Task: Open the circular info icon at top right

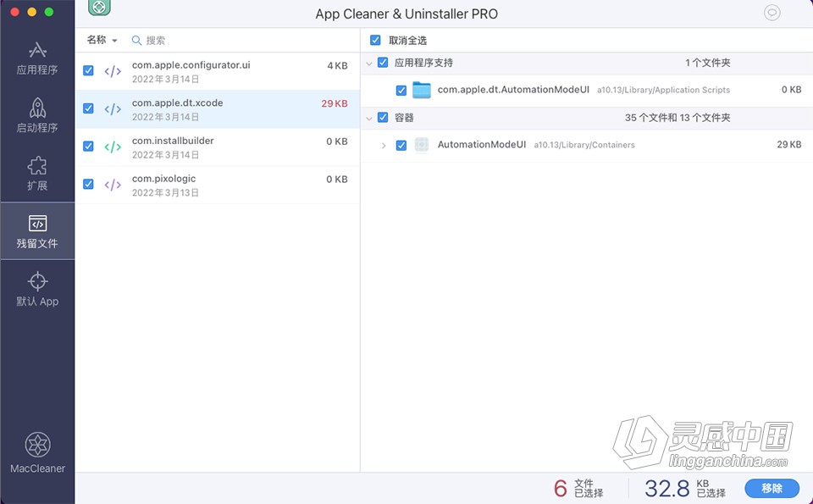Action: tap(772, 13)
